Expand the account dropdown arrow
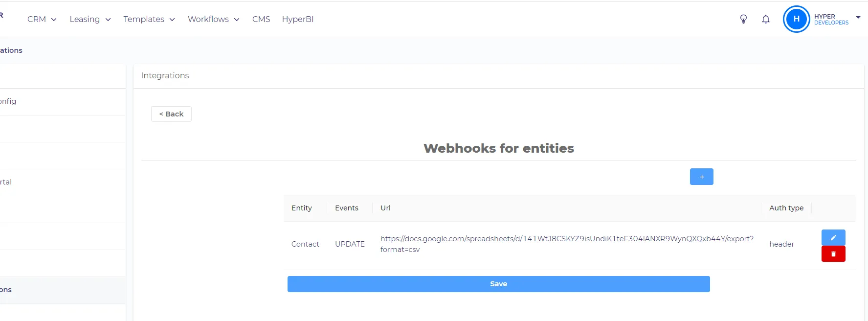 (858, 18)
